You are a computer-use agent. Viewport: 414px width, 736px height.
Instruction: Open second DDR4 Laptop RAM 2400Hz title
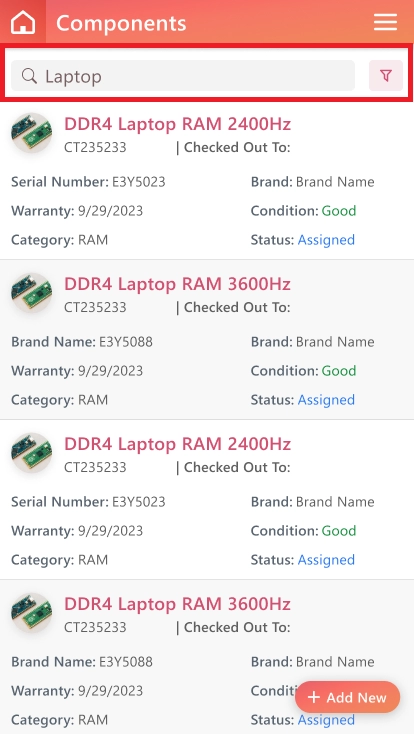[x=177, y=444]
